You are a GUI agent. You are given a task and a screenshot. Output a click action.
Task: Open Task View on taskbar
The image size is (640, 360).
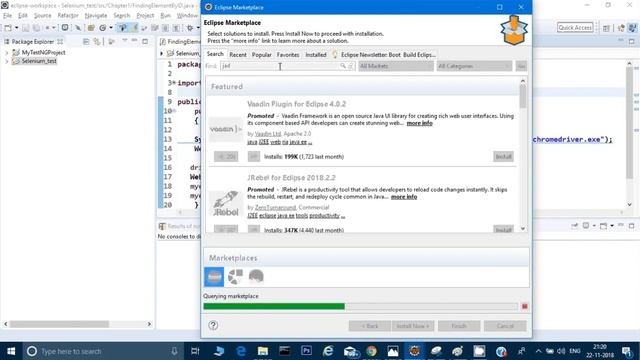pos(195,351)
